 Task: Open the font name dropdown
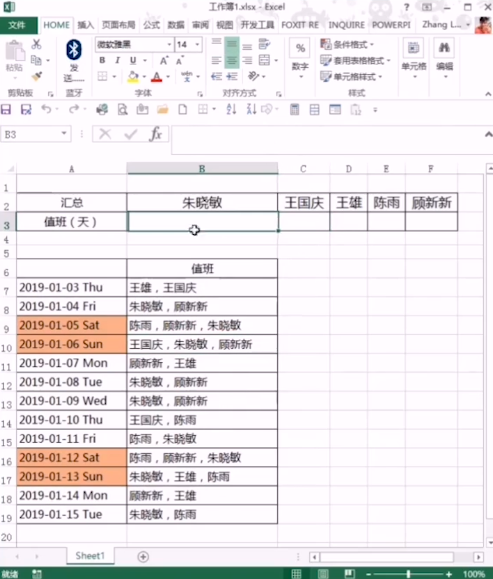(170, 44)
